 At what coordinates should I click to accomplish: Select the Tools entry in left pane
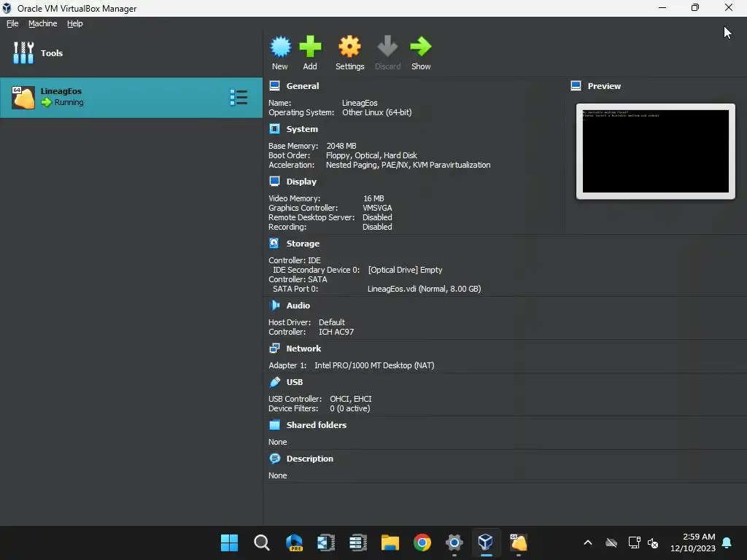pos(131,52)
